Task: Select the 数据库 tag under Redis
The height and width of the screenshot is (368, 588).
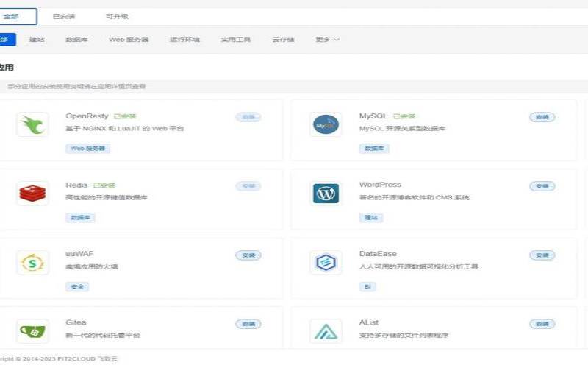Action: coord(80,217)
